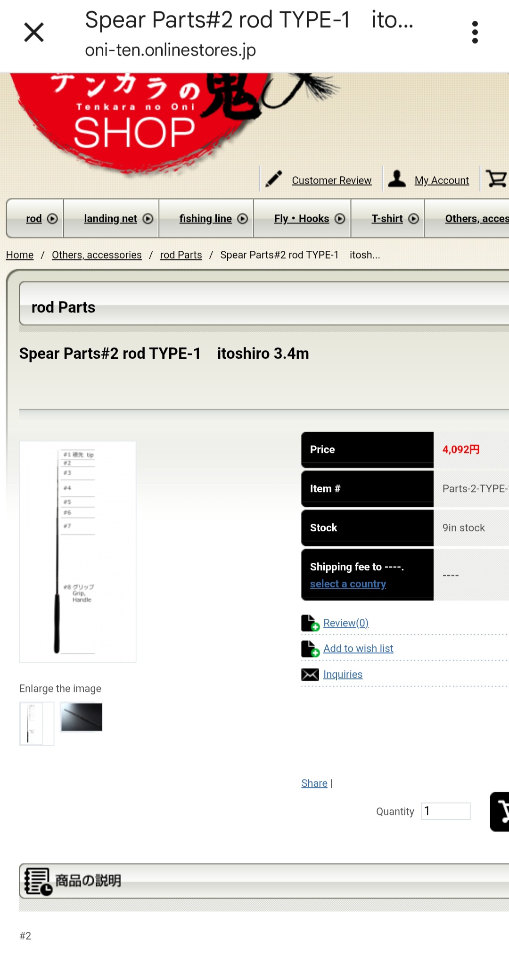
Task: Expand the rod category menu
Action: (x=52, y=219)
